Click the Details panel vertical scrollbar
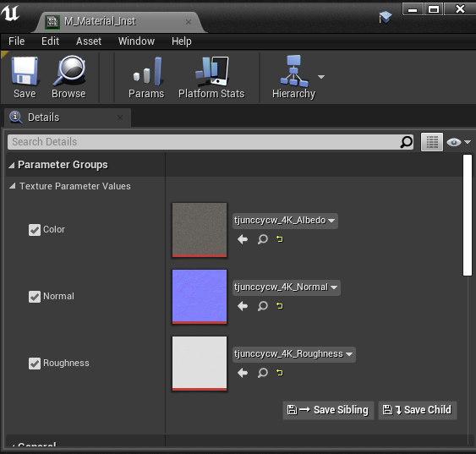 (468, 216)
